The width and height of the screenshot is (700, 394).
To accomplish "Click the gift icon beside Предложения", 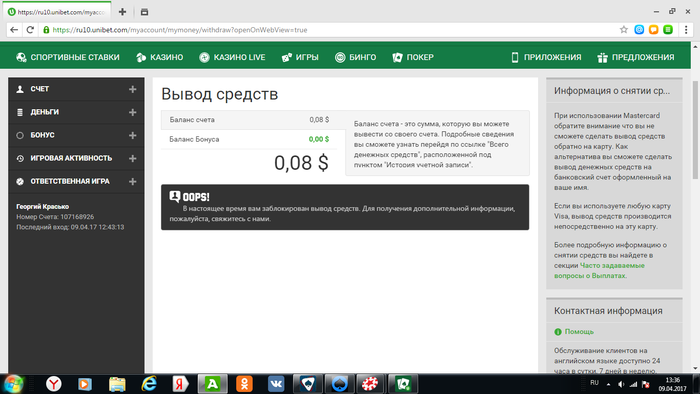I will pos(603,57).
